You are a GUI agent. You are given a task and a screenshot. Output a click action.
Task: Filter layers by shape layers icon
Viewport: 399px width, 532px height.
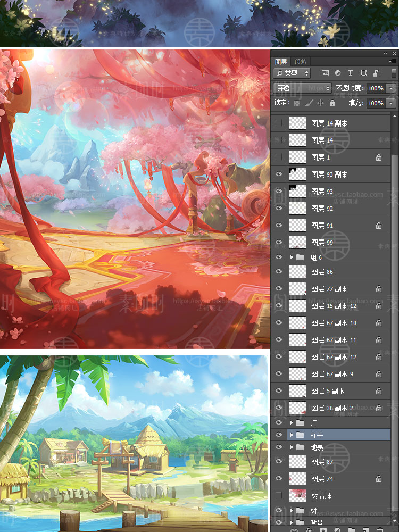(363, 73)
